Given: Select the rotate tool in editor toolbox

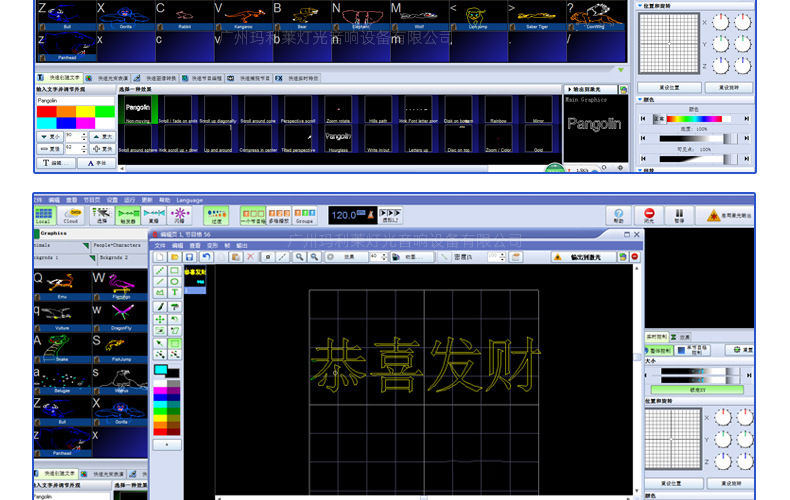Looking at the screenshot, I should pos(174,319).
